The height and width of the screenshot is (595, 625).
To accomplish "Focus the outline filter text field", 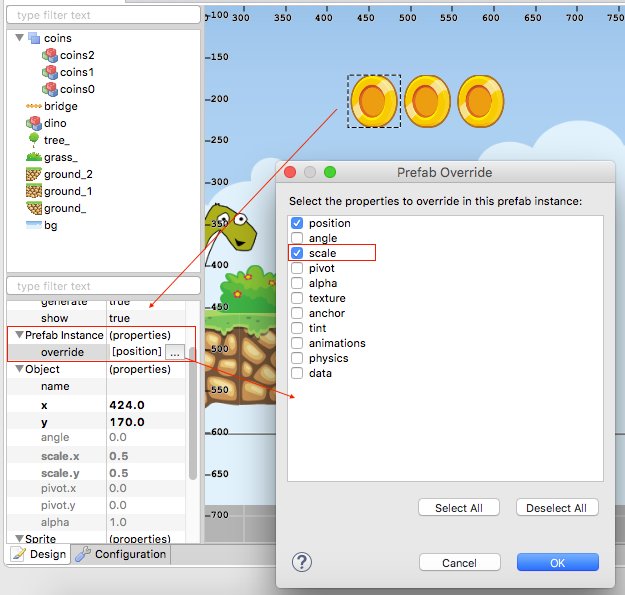I will tap(103, 15).
